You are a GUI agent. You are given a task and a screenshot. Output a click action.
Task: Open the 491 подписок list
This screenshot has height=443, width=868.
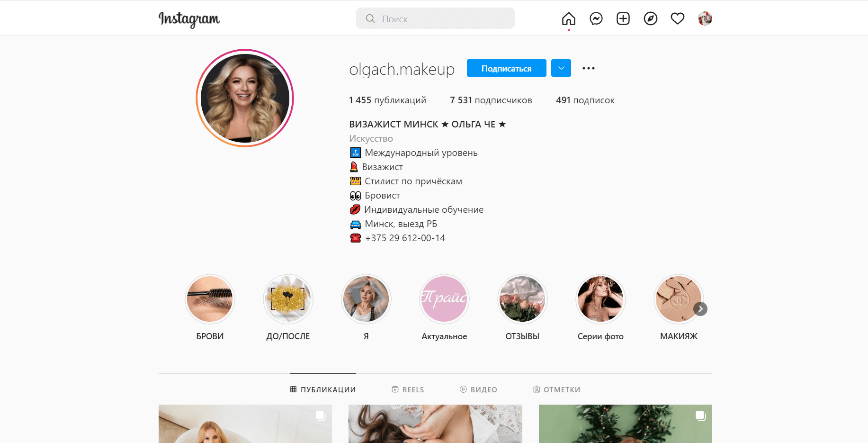click(x=585, y=100)
